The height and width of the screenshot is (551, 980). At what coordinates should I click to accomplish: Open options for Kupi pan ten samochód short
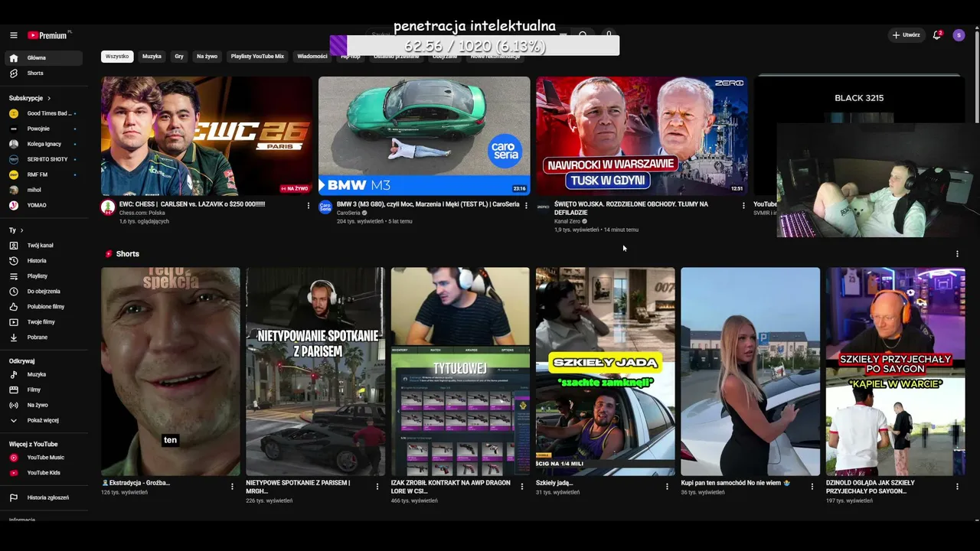[812, 486]
